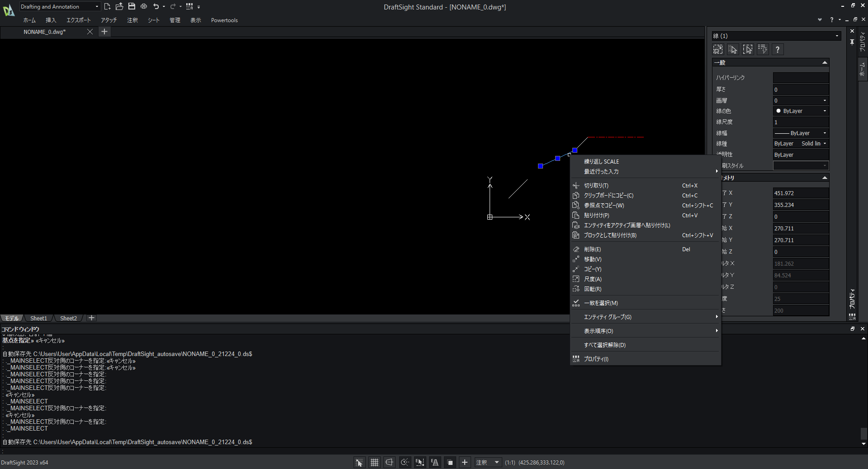The image size is (868, 469).
Task: Pin the Properties palette with the pushpin icon
Action: [852, 42]
